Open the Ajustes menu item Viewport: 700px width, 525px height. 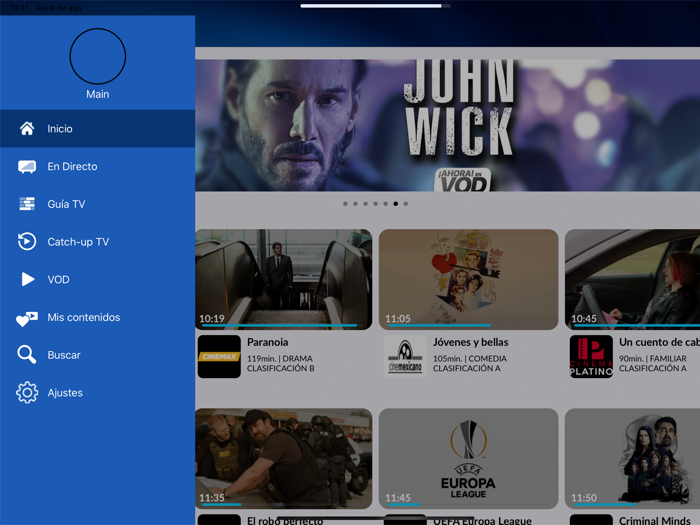coord(97,393)
